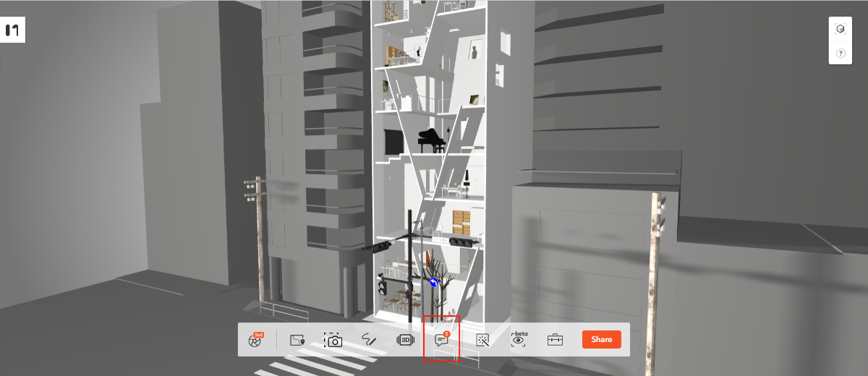Click the map location pin icon
868x376 pixels.
click(297, 339)
